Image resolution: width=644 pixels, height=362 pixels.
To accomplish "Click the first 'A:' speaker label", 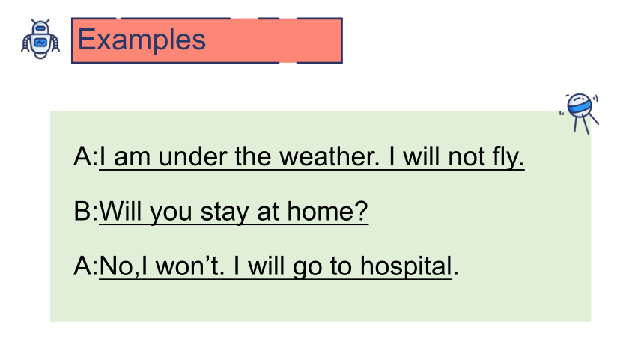I will pyautogui.click(x=86, y=157).
